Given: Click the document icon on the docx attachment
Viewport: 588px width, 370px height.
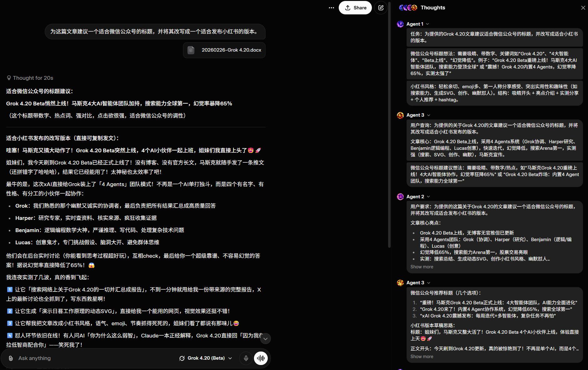Looking at the screenshot, I should (x=191, y=50).
